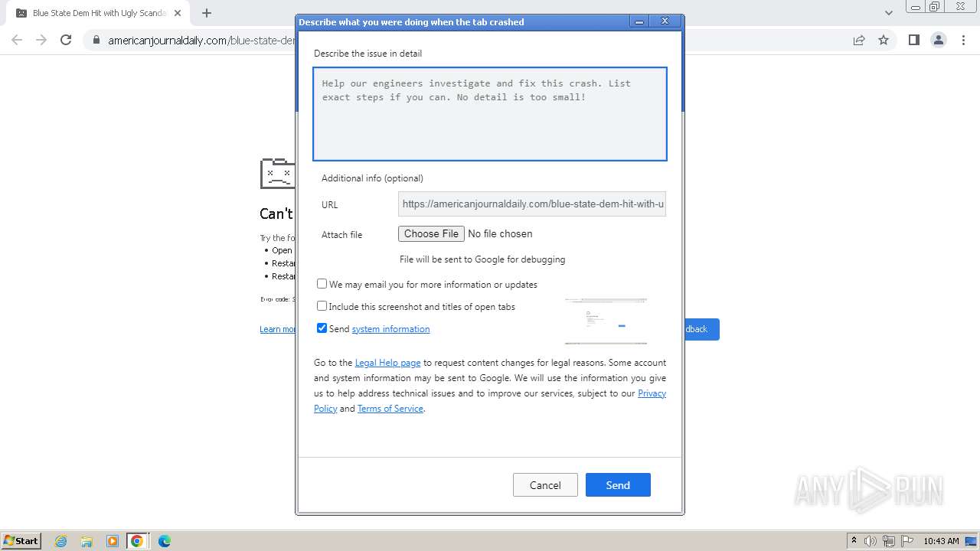Screen dimensions: 980x551
Task: Open the screenshot preview thumbnail
Action: pos(606,321)
